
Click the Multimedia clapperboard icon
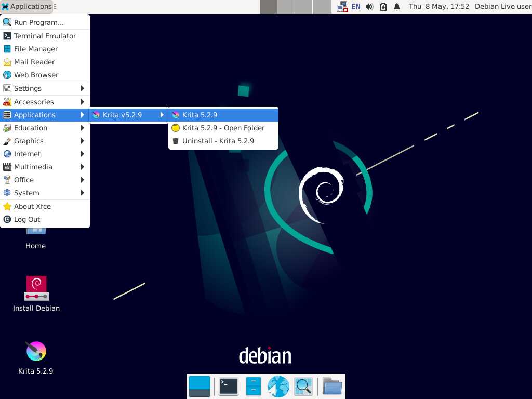tap(7, 167)
